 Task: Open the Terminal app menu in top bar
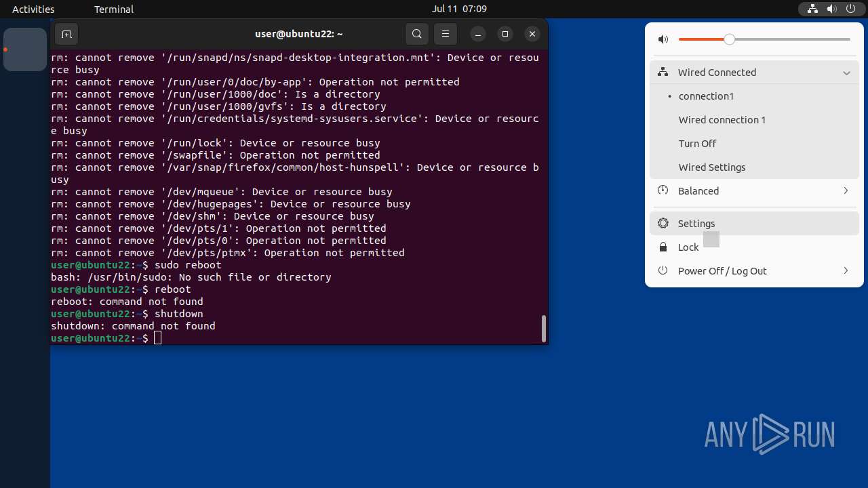tap(114, 9)
